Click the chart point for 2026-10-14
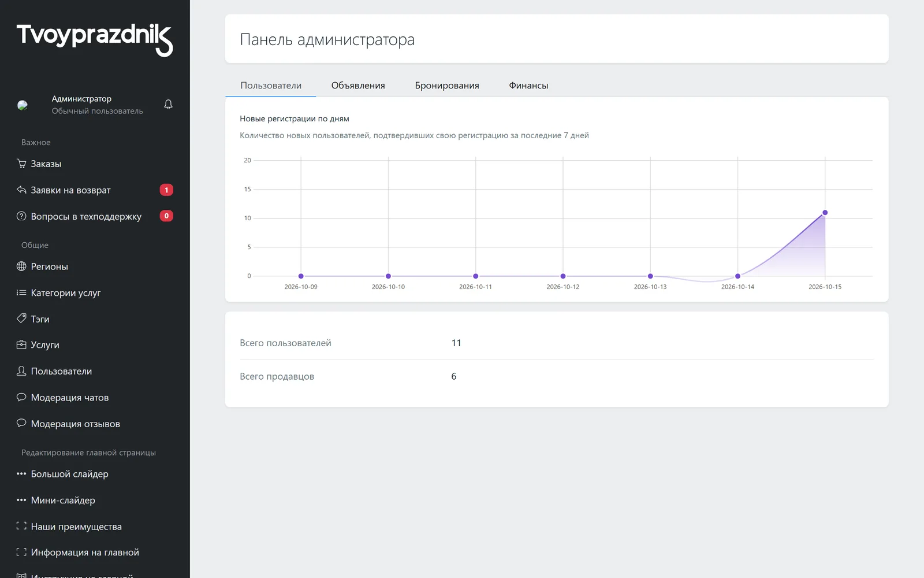924x578 pixels. pos(737,276)
